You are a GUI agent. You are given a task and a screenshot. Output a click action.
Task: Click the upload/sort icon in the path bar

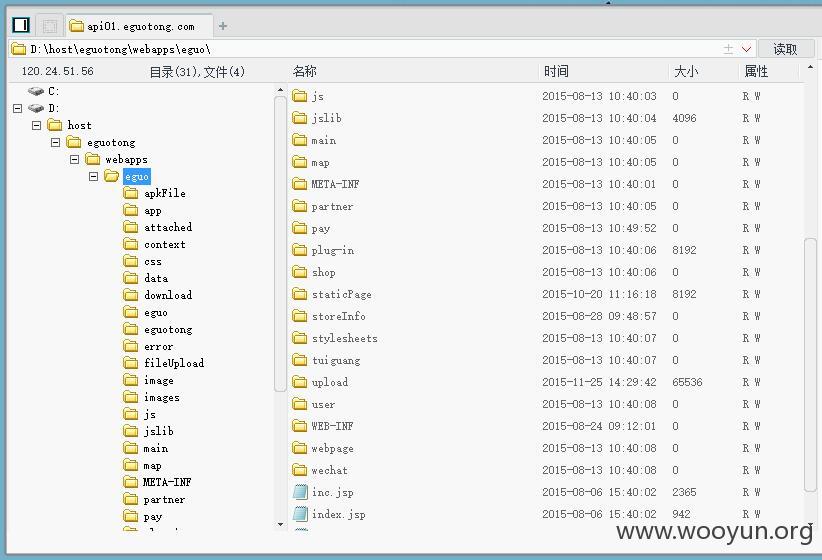click(728, 49)
